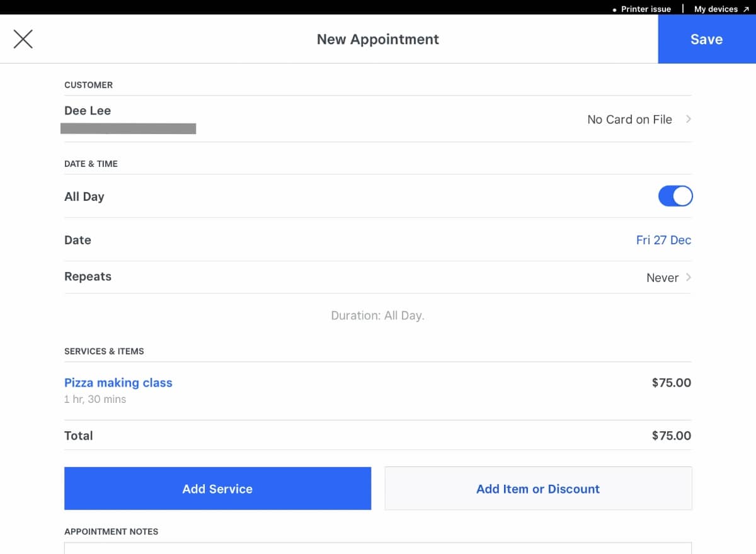Viewport: 756px width, 554px height.
Task: Click the New Appointment title
Action: pyautogui.click(x=378, y=39)
